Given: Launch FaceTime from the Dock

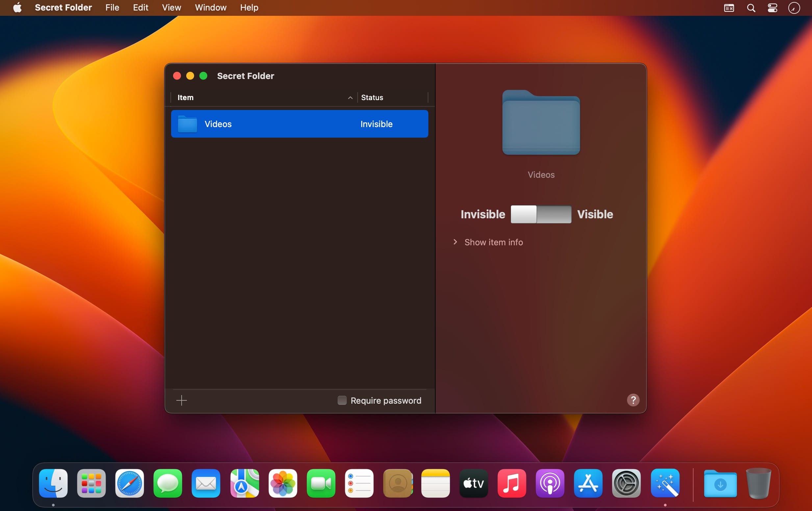Looking at the screenshot, I should 321,483.
